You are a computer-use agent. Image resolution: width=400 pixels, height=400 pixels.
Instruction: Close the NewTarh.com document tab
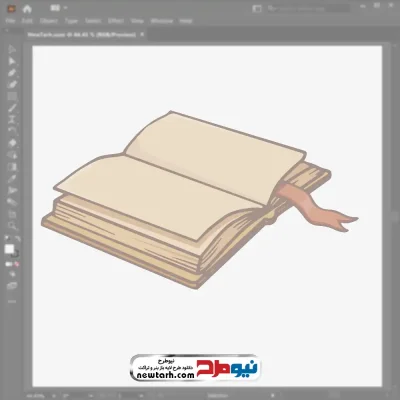(x=142, y=34)
